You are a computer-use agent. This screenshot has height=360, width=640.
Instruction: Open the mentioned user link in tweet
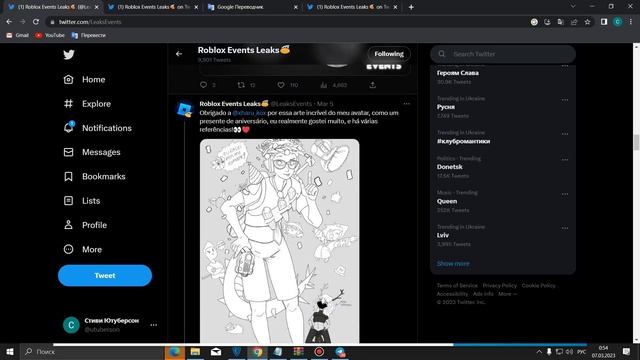pyautogui.click(x=249, y=113)
